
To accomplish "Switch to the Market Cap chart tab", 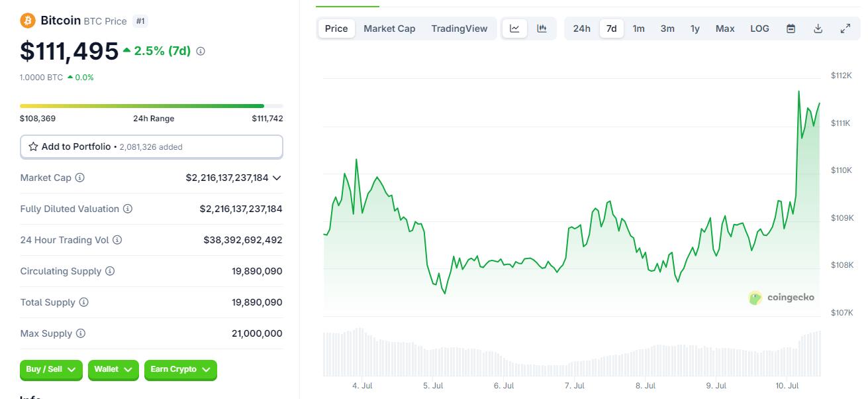I will point(389,28).
